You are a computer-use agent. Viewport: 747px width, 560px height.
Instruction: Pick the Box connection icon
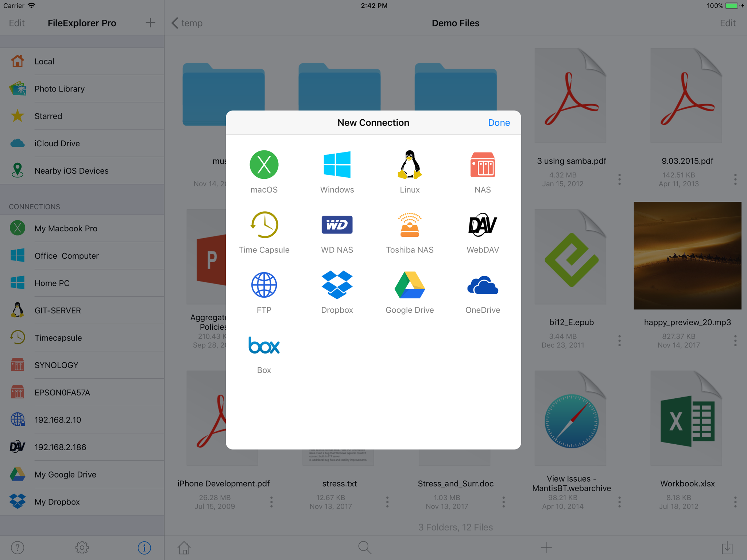click(x=264, y=345)
